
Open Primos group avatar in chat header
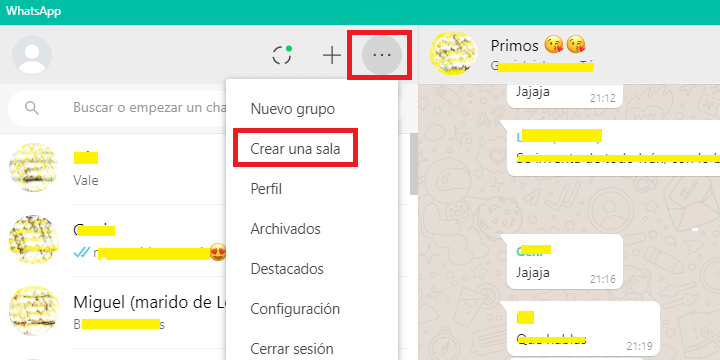[x=453, y=54]
